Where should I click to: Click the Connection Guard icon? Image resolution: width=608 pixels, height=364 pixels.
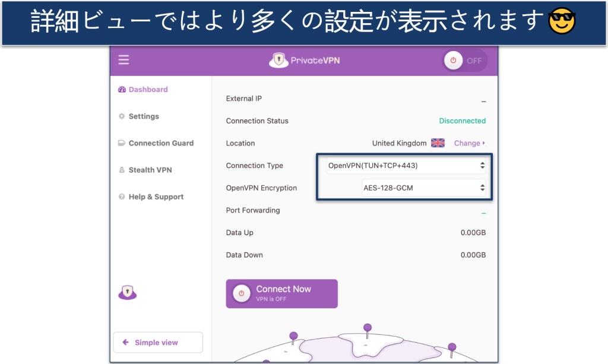122,143
